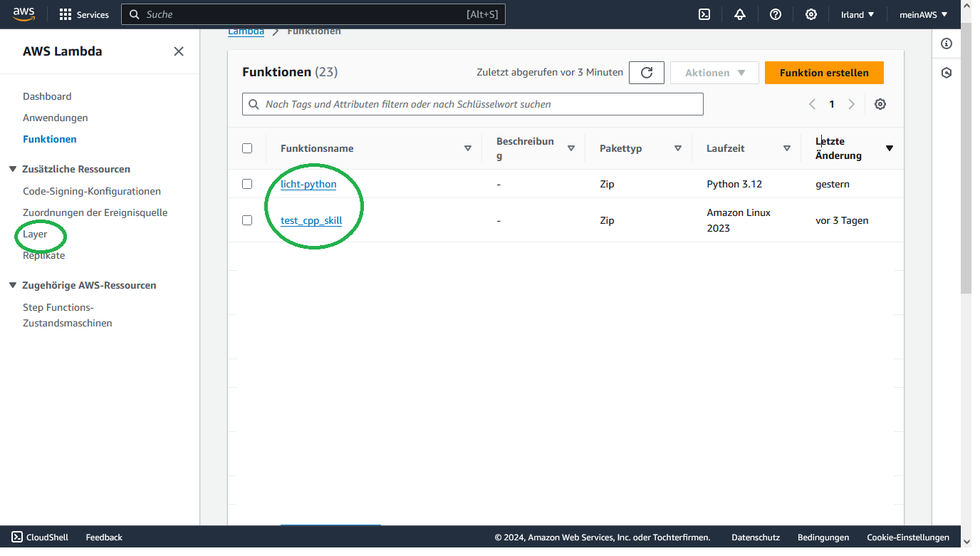Image resolution: width=980 pixels, height=556 pixels.
Task: Sort by Funktionsname column arrow
Action: click(468, 148)
